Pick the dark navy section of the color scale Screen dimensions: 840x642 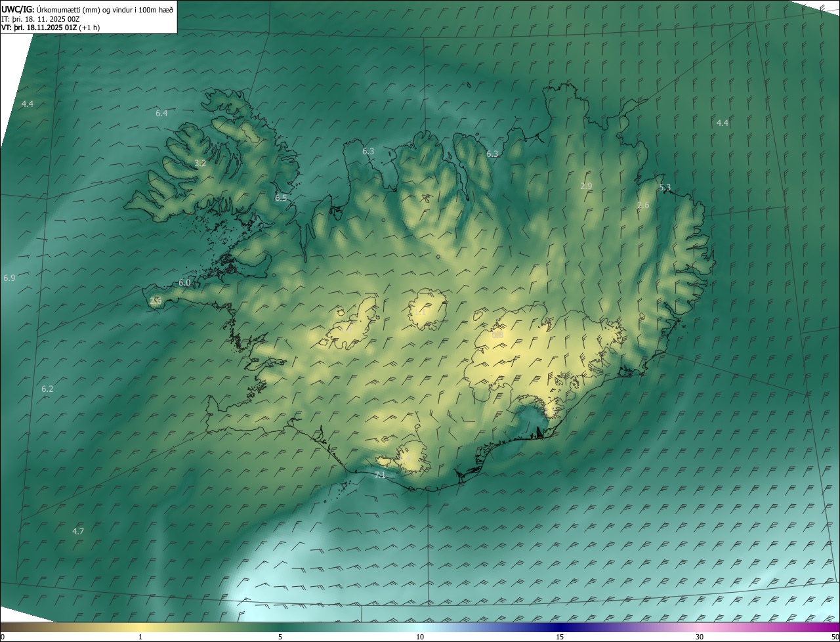coord(560,628)
